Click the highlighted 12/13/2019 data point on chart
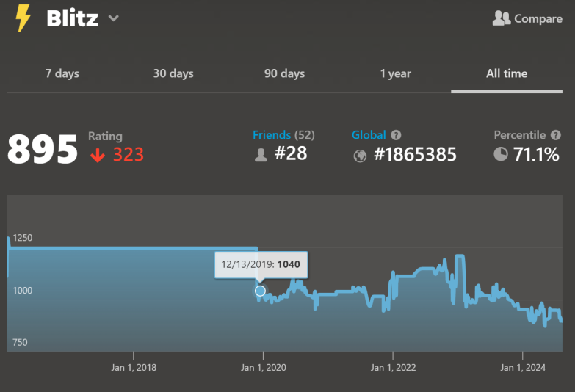 pyautogui.click(x=261, y=291)
